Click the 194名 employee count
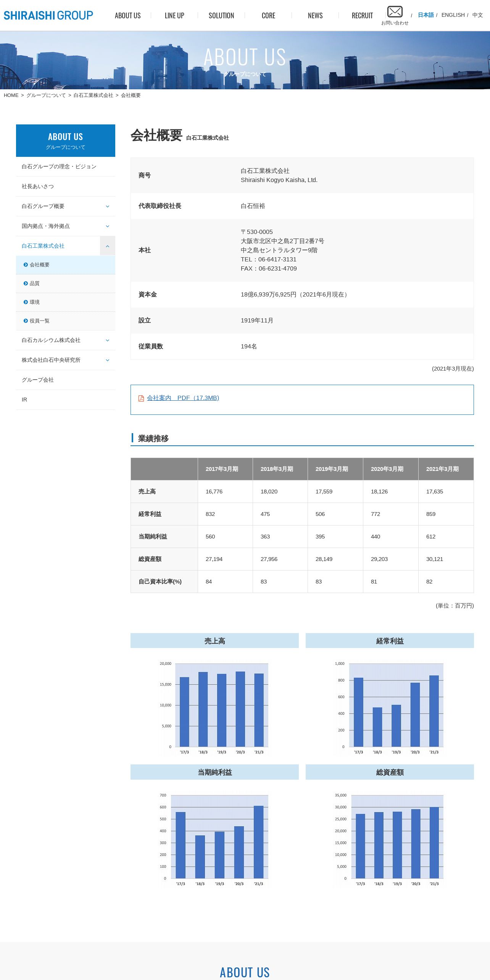 click(x=249, y=347)
